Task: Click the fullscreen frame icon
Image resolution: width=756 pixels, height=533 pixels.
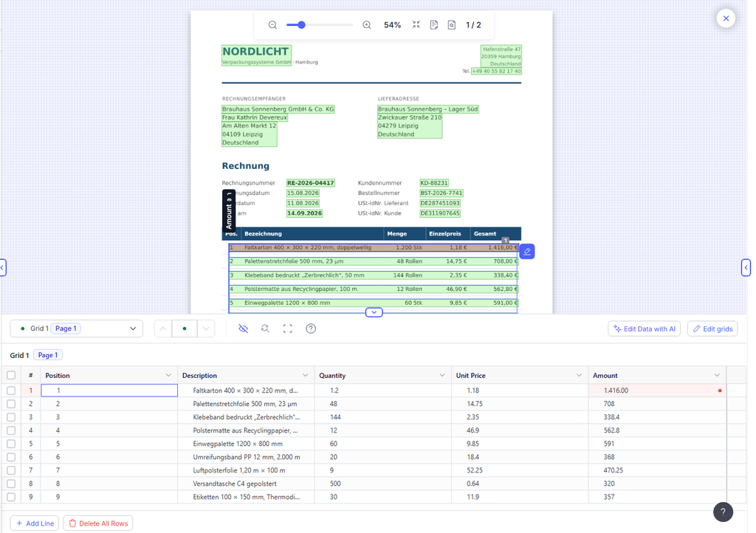Action: tap(288, 329)
